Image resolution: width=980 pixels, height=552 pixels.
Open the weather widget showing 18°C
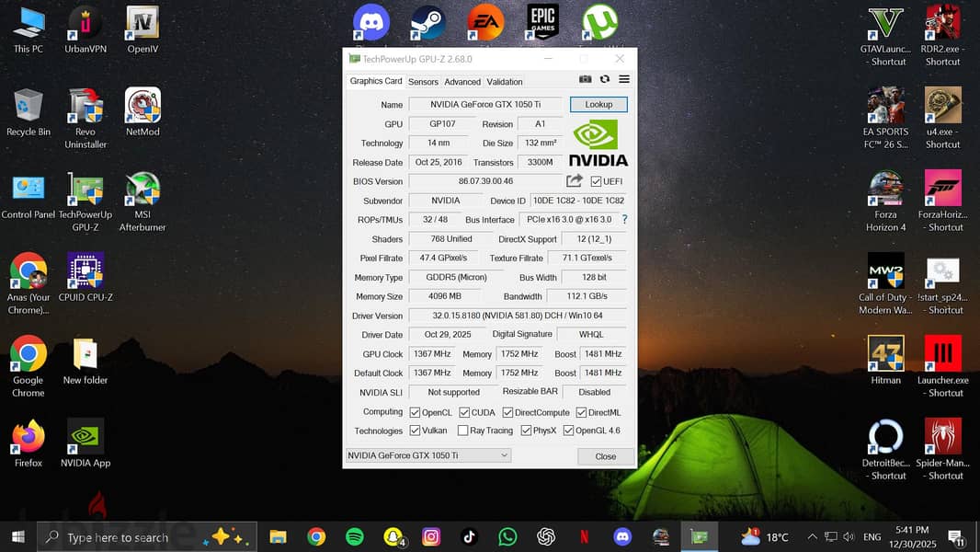point(765,536)
